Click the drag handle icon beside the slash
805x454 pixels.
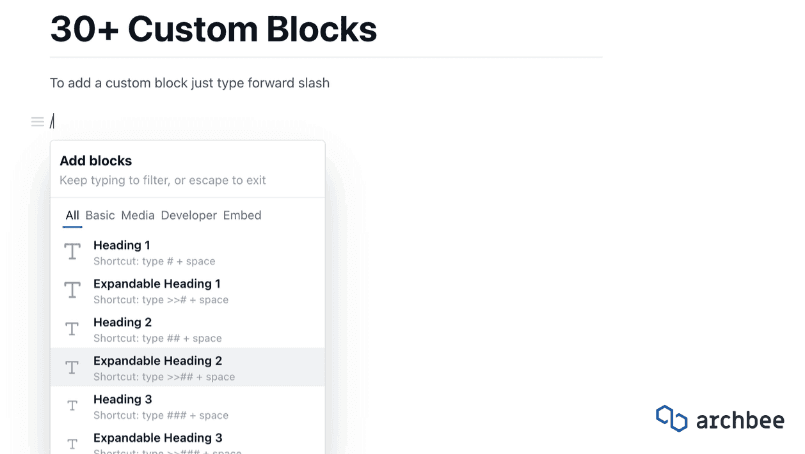tap(37, 122)
